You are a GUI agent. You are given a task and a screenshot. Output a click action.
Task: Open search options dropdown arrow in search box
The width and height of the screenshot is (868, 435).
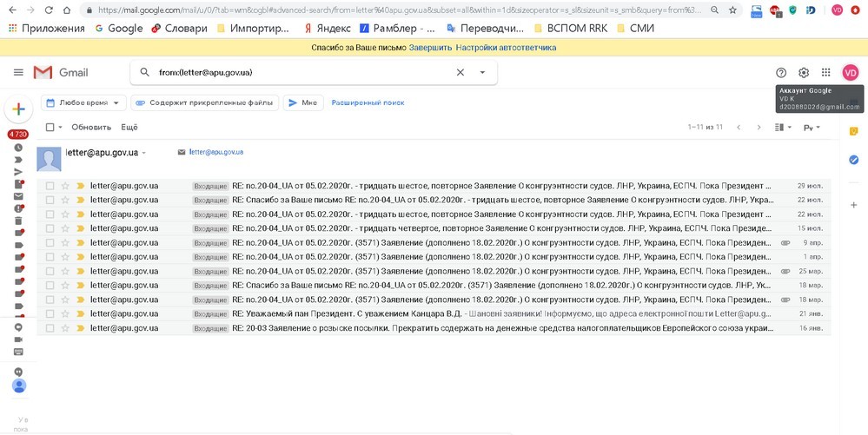coord(482,73)
